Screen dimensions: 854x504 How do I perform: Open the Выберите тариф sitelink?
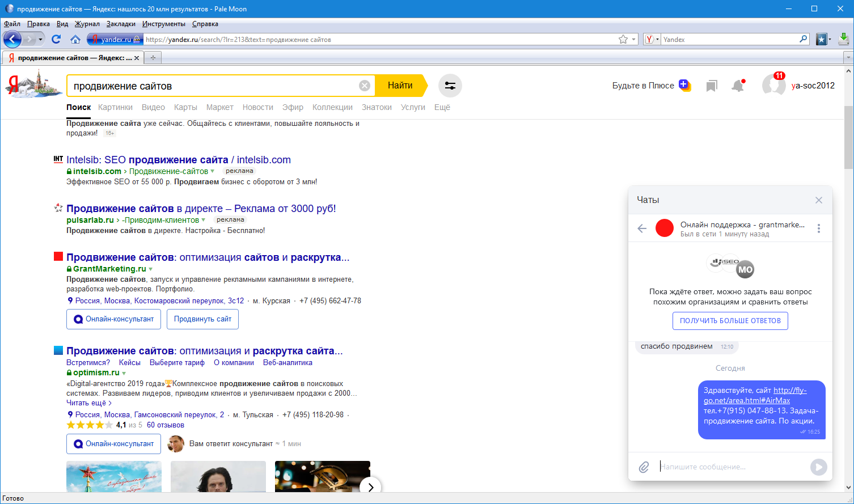[x=177, y=363]
